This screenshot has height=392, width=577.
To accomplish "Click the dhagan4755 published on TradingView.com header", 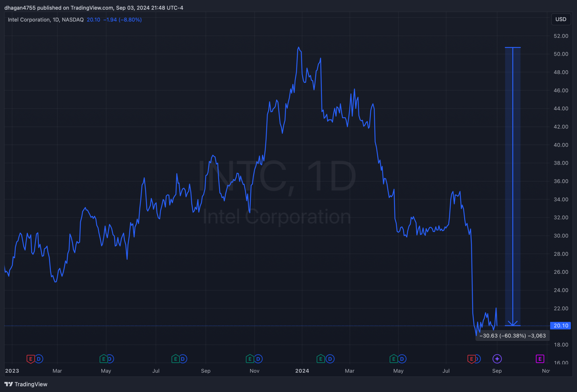I will (x=94, y=8).
